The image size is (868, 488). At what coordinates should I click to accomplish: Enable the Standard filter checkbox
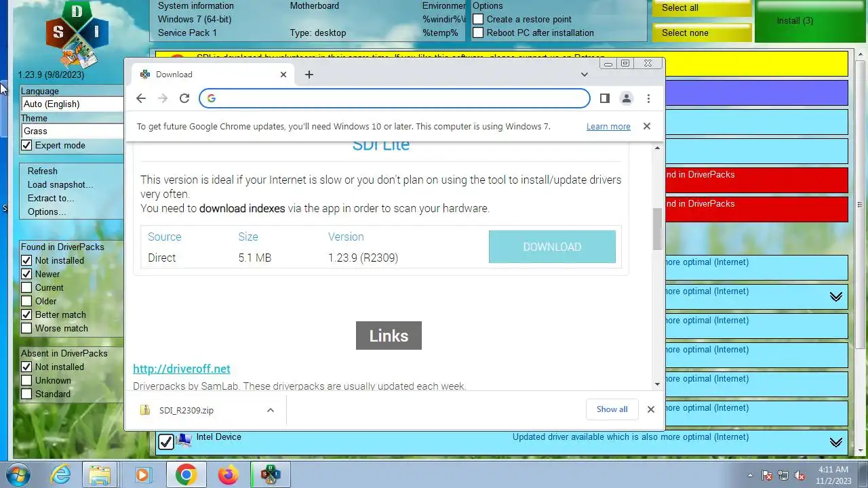(x=26, y=394)
